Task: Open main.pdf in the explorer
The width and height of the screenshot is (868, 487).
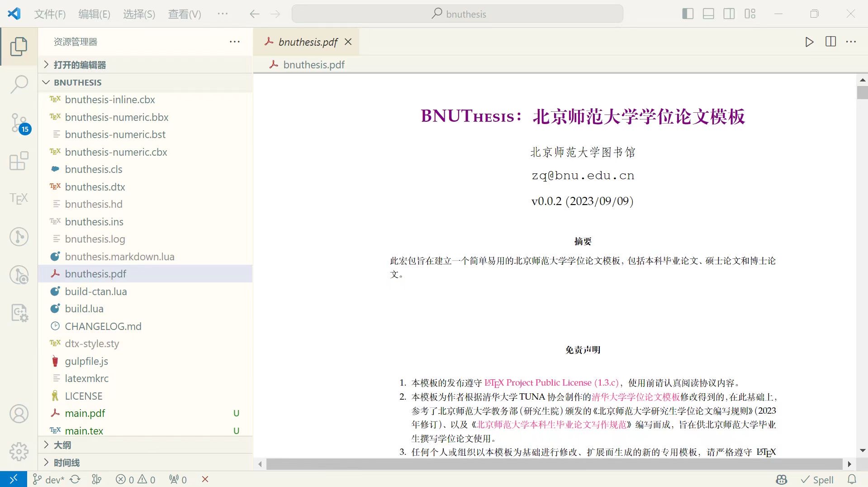Action: pos(145,413)
